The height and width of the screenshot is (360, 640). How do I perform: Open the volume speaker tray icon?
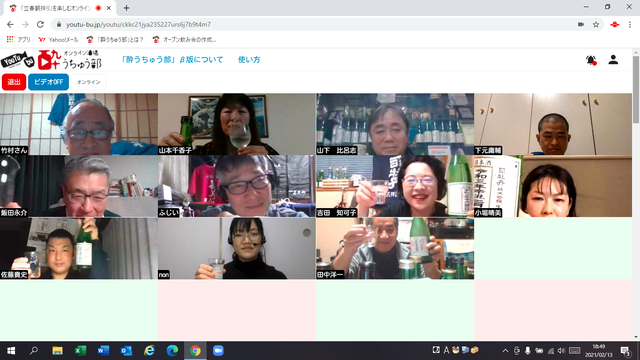pyautogui.click(x=561, y=351)
